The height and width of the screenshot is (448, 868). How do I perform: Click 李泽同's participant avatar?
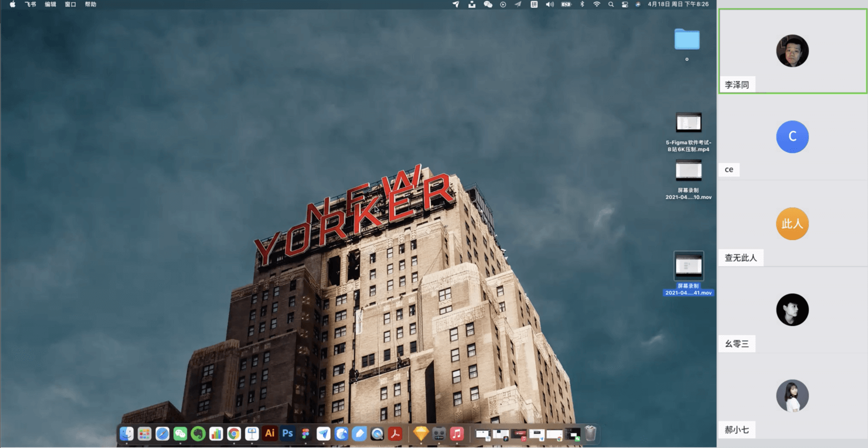[x=792, y=51]
